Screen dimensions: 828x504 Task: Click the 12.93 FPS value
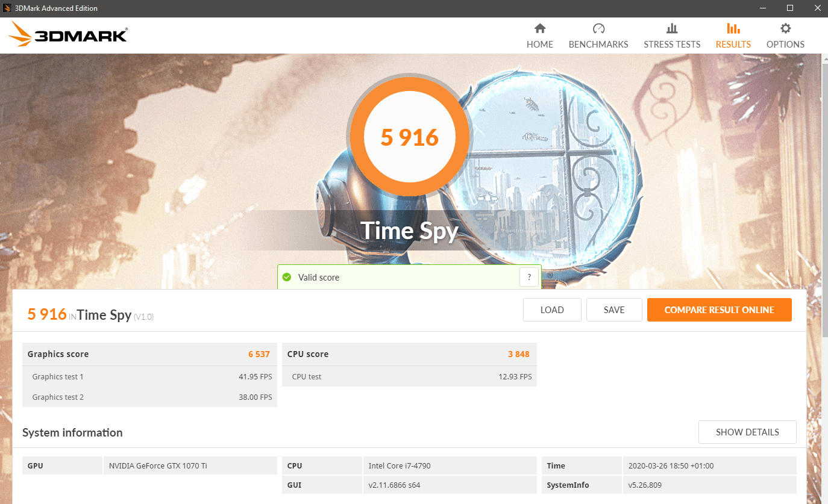click(515, 377)
